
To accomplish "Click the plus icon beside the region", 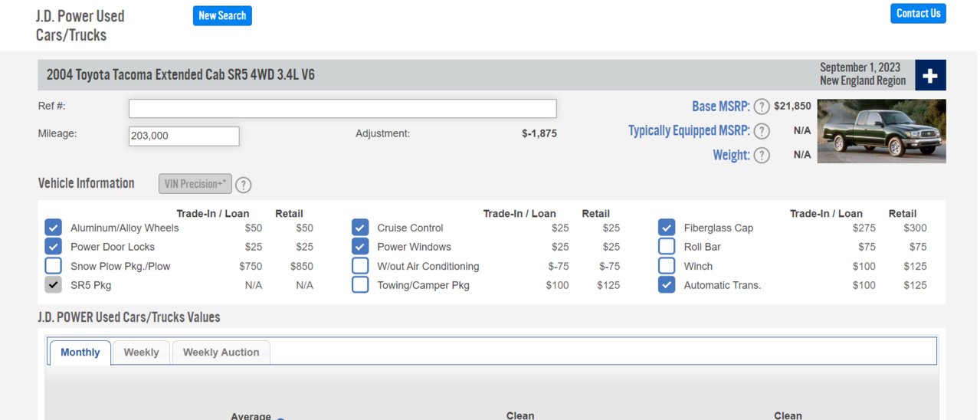I will (930, 75).
